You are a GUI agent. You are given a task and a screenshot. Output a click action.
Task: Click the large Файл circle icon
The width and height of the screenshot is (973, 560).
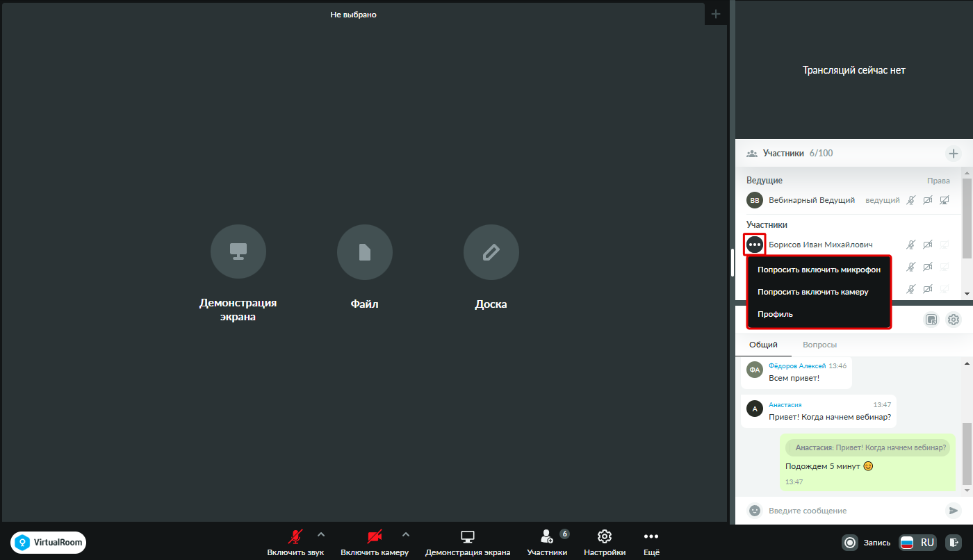coord(365,253)
